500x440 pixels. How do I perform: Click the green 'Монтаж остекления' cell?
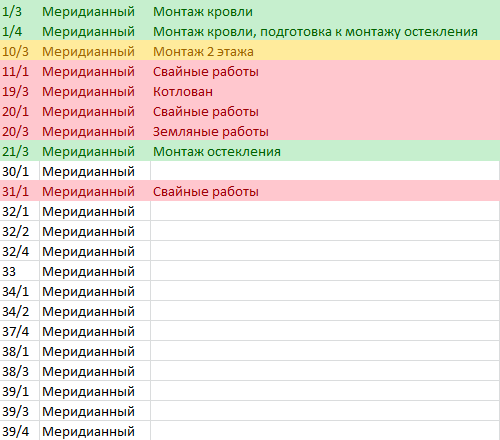325,150
